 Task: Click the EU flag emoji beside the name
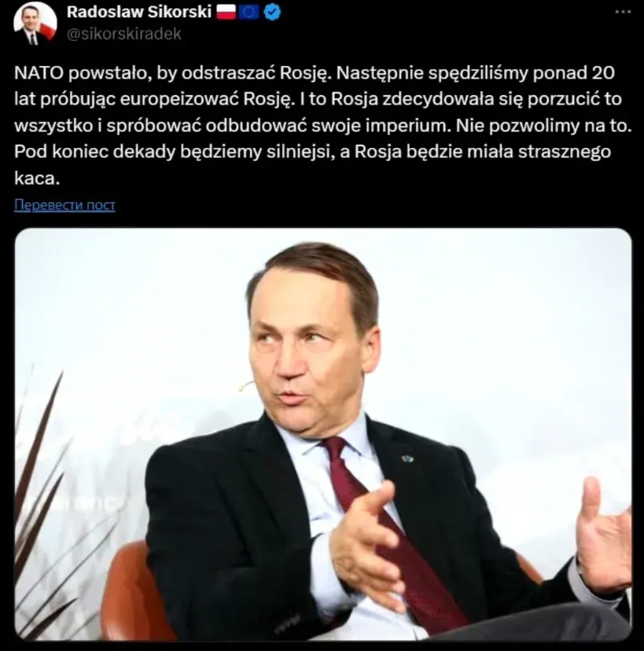click(248, 12)
